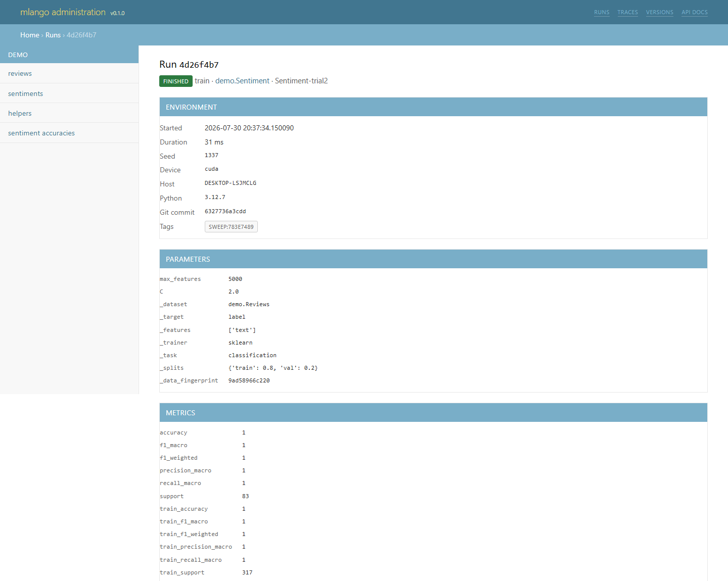The width and height of the screenshot is (728, 581).
Task: Open the demo.Sentiment model link
Action: point(242,81)
